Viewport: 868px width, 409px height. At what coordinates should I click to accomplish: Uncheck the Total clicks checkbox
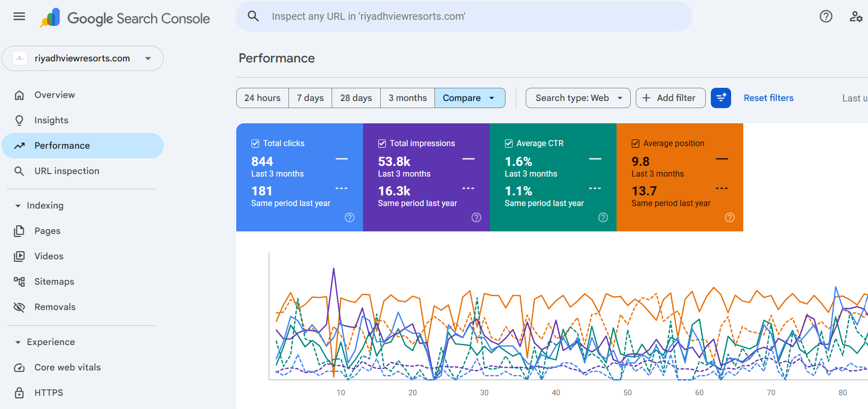pyautogui.click(x=256, y=144)
